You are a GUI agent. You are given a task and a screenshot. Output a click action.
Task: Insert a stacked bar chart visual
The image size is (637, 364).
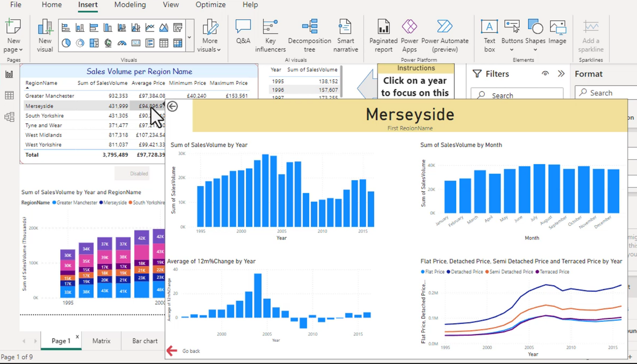click(x=66, y=27)
